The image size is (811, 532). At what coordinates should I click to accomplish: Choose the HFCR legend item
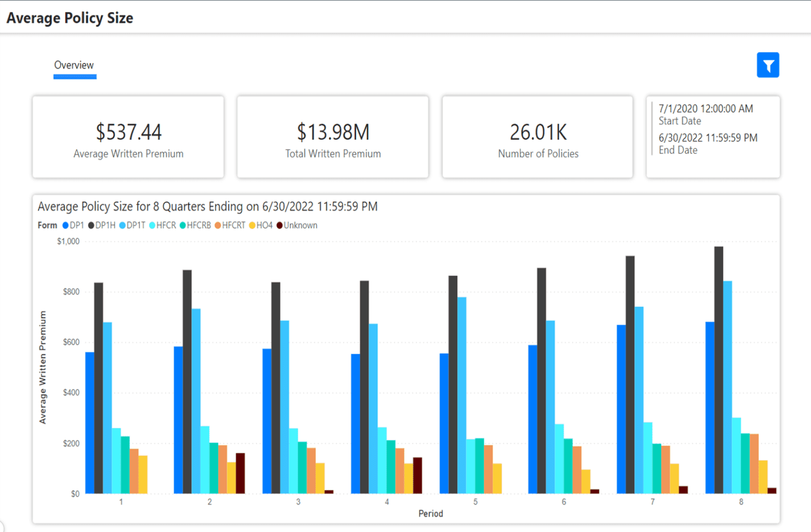coord(163,225)
